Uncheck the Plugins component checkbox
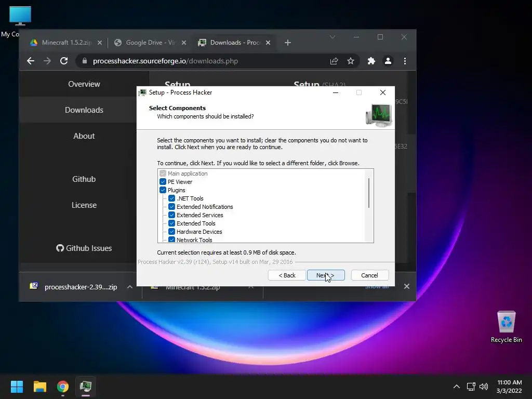 click(x=163, y=190)
